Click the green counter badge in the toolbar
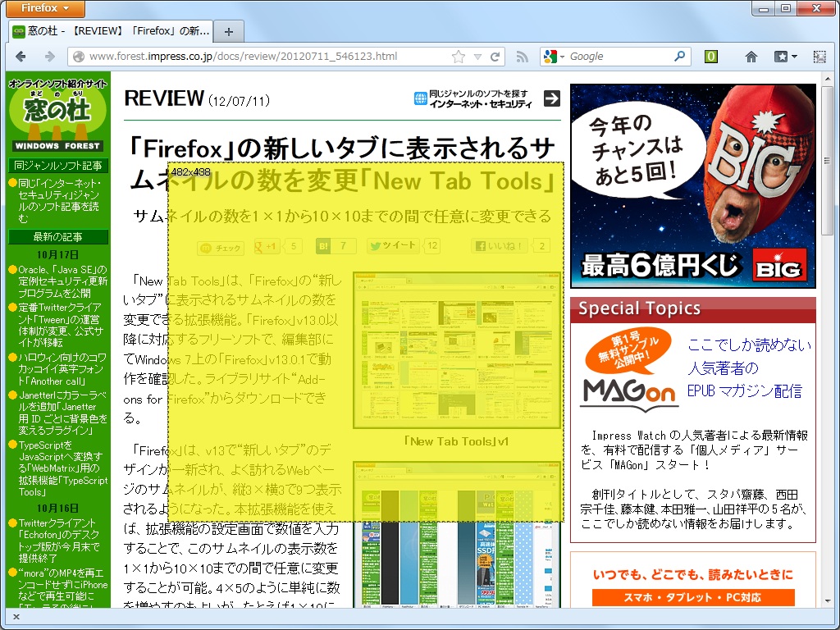 click(x=710, y=57)
